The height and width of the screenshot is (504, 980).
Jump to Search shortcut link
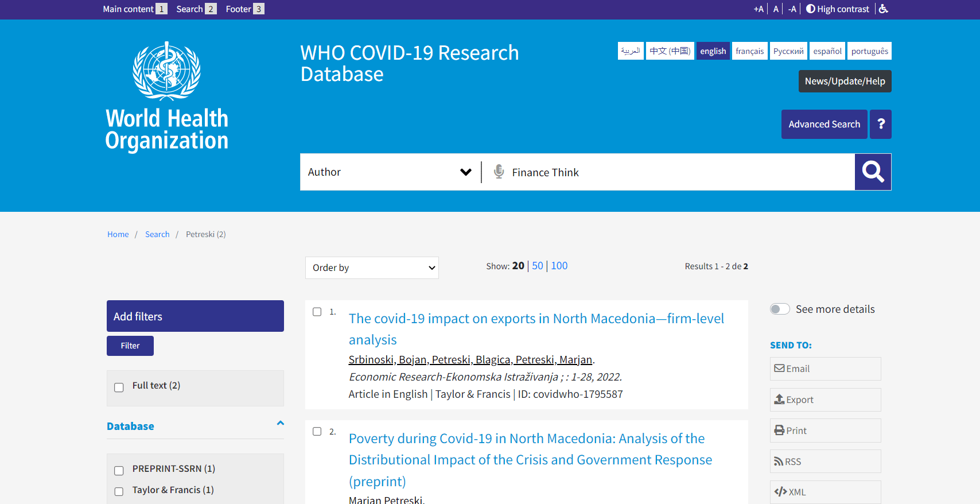pos(196,9)
